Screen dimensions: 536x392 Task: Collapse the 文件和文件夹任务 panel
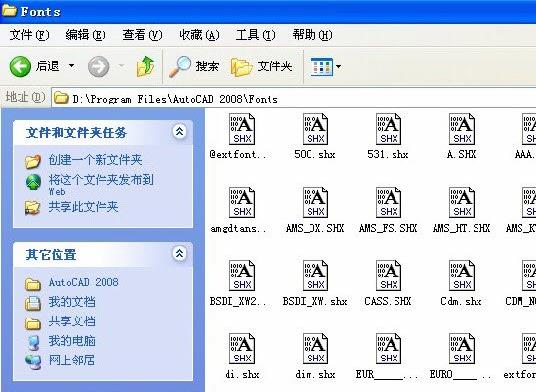click(179, 131)
